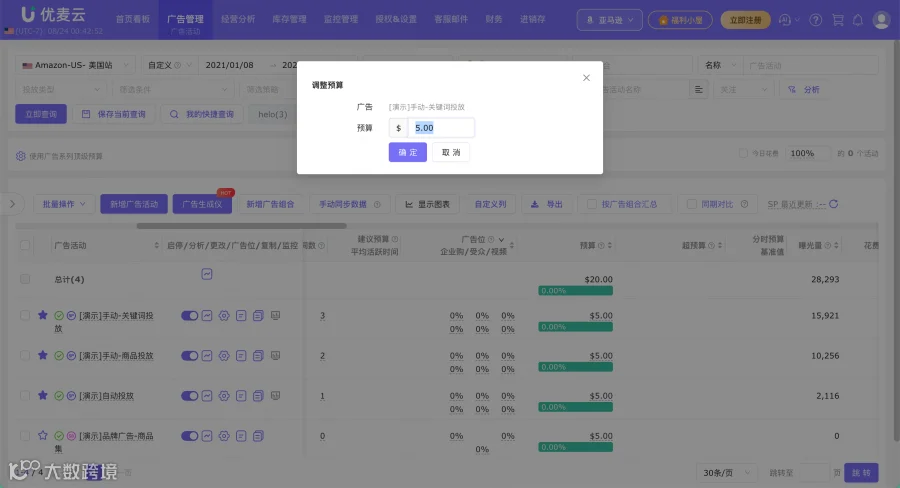Click the 取消 button in dialog
Viewport: 900px width, 488px height.
tap(451, 152)
